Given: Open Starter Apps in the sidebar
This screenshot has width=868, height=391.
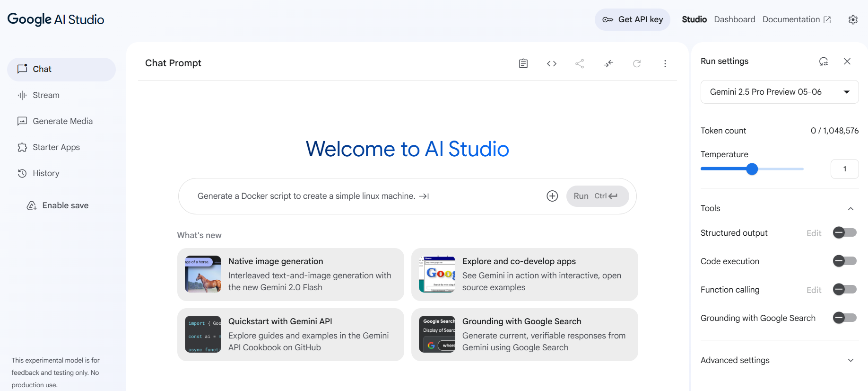Looking at the screenshot, I should pos(61,147).
